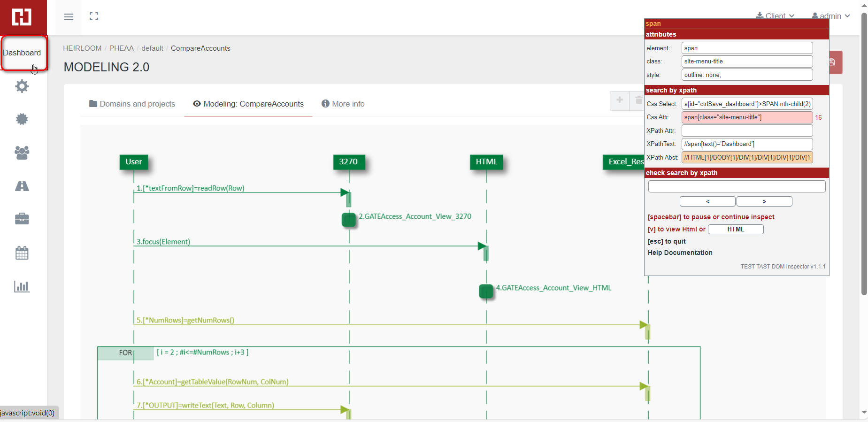This screenshot has width=868, height=422.
Task: Open Help Documentation link
Action: (680, 253)
